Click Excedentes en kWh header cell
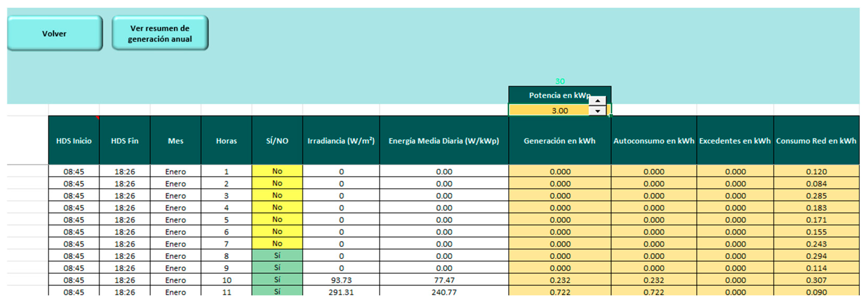 (x=735, y=141)
